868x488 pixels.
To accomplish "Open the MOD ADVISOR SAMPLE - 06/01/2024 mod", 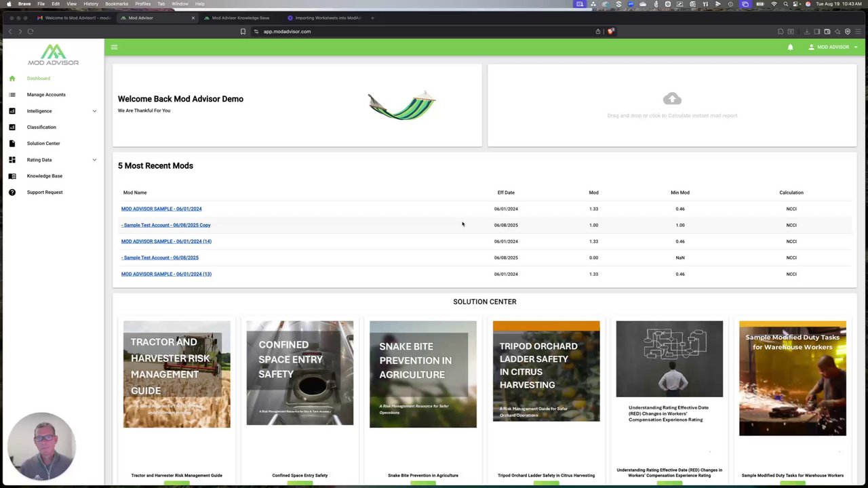I will [161, 209].
